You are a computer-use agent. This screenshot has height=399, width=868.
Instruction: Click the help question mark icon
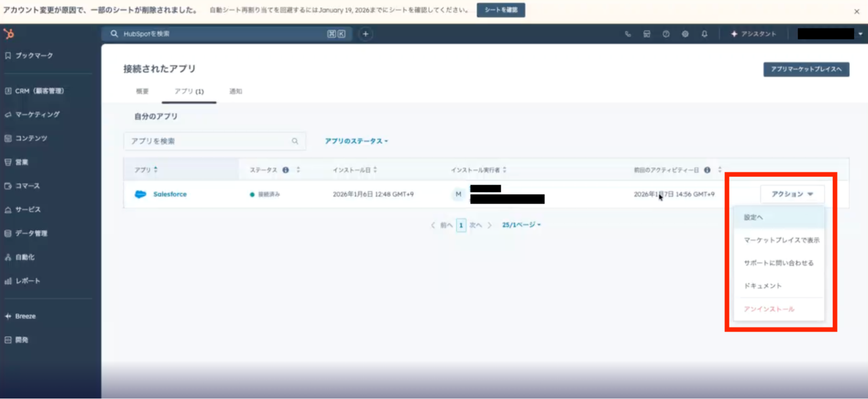click(x=666, y=34)
